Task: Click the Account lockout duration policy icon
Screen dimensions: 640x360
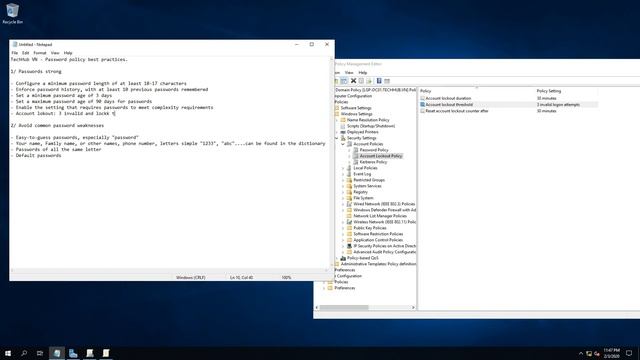Action: click(422, 98)
